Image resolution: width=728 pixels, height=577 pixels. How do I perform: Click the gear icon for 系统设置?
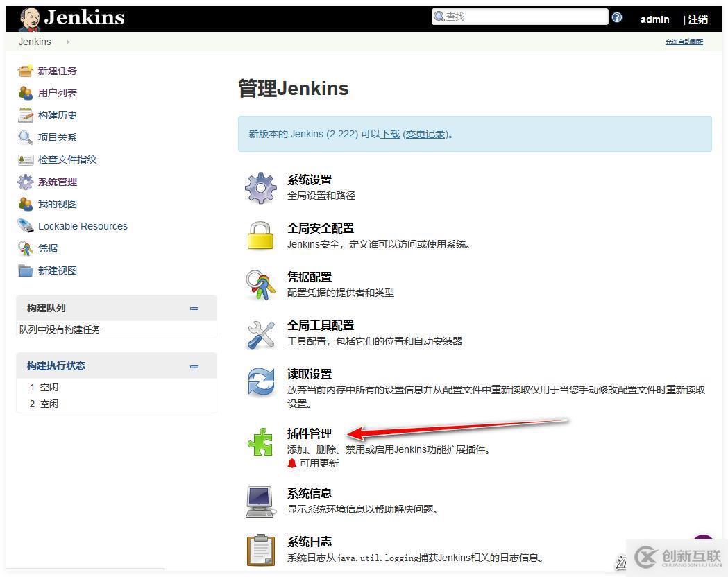(x=260, y=187)
